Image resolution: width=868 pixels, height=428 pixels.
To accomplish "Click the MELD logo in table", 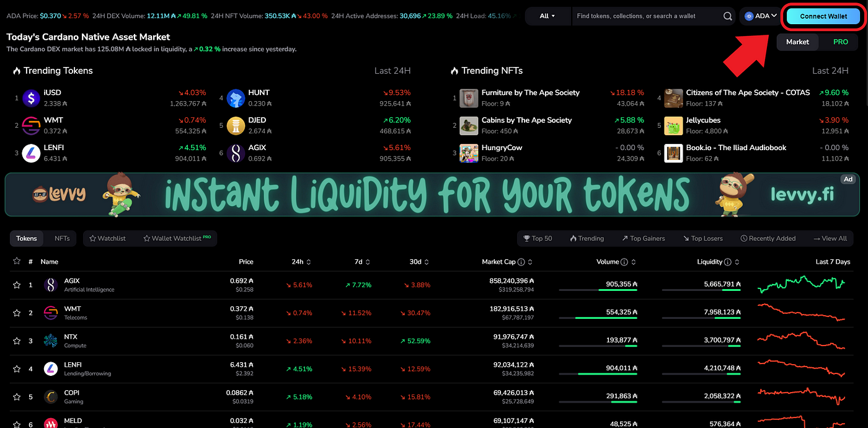I will click(x=51, y=423).
